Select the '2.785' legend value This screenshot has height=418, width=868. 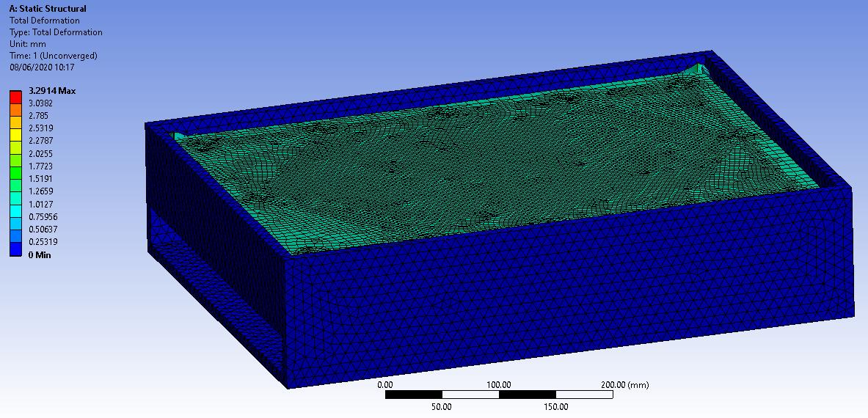click(x=37, y=116)
